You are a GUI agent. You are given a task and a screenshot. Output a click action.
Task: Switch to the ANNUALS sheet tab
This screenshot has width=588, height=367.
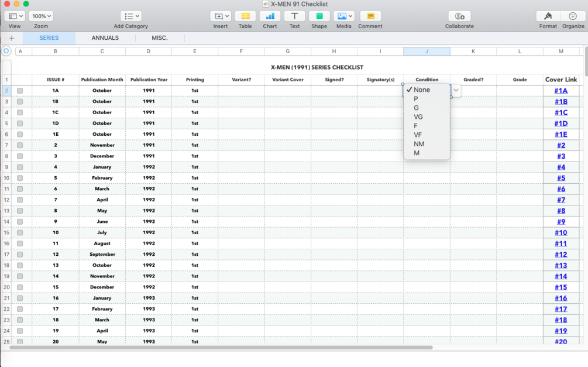pyautogui.click(x=105, y=38)
